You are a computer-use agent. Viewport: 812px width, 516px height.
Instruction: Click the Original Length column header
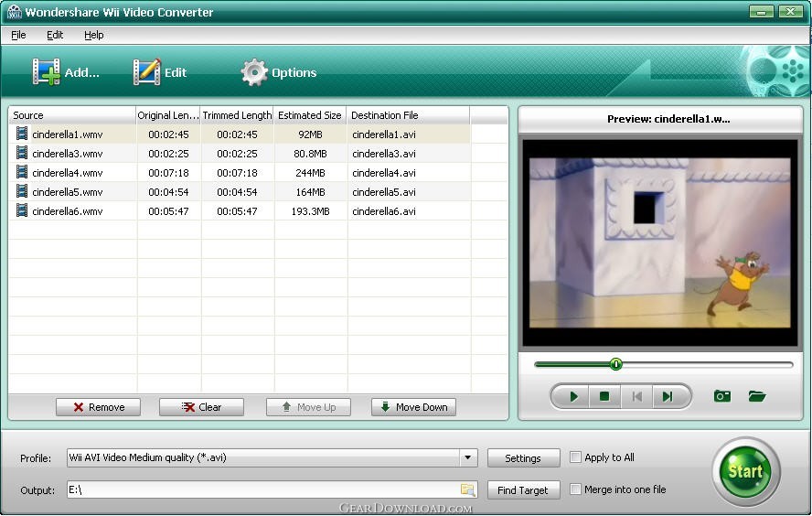coord(168,115)
